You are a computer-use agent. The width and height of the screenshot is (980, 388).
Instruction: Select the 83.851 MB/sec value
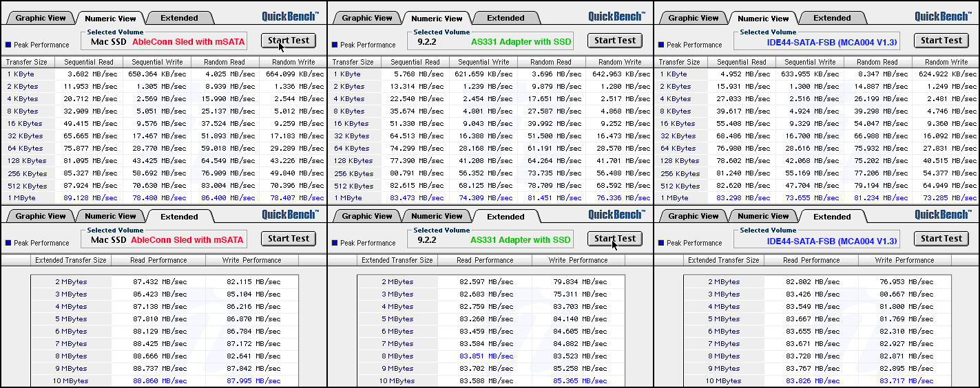[488, 356]
